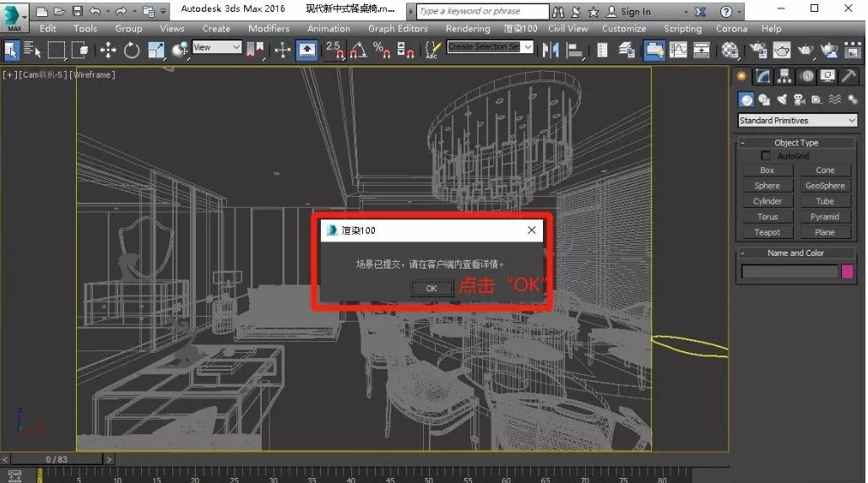Collapse the Object Type rollout

tap(743, 143)
